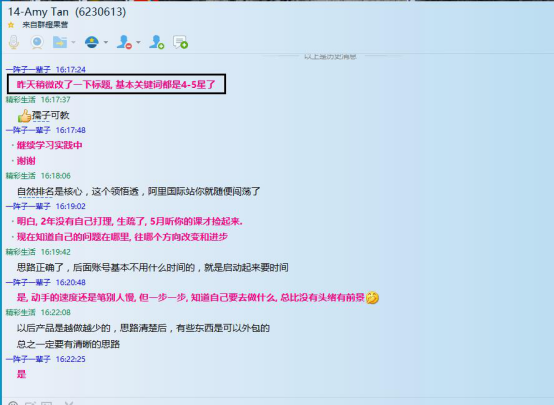Click the police cap report icon
The height and width of the screenshot is (405, 554).
pyautogui.click(x=92, y=42)
